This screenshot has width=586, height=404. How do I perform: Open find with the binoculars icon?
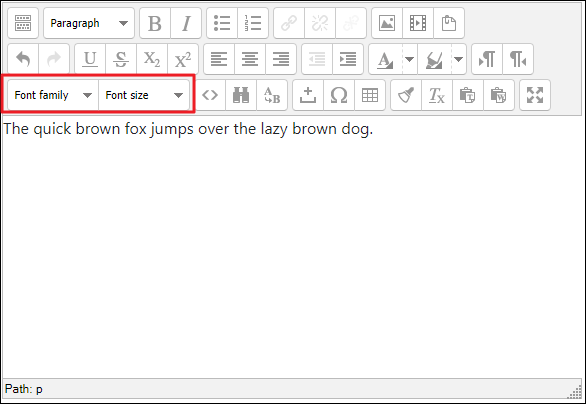(241, 95)
